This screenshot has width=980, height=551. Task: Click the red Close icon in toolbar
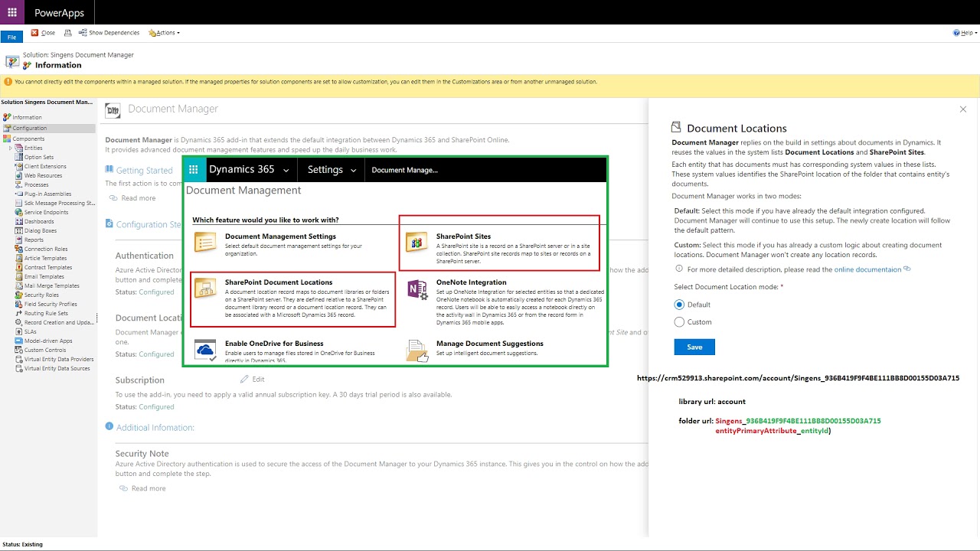point(34,33)
